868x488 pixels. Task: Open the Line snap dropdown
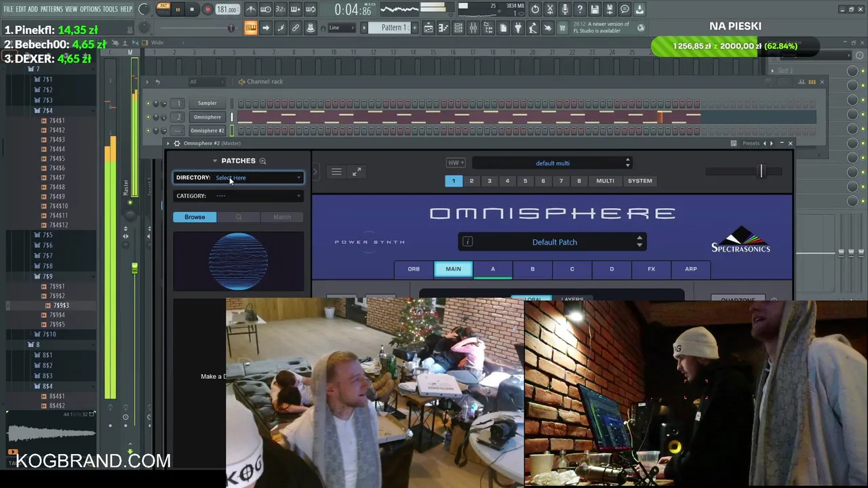342,28
